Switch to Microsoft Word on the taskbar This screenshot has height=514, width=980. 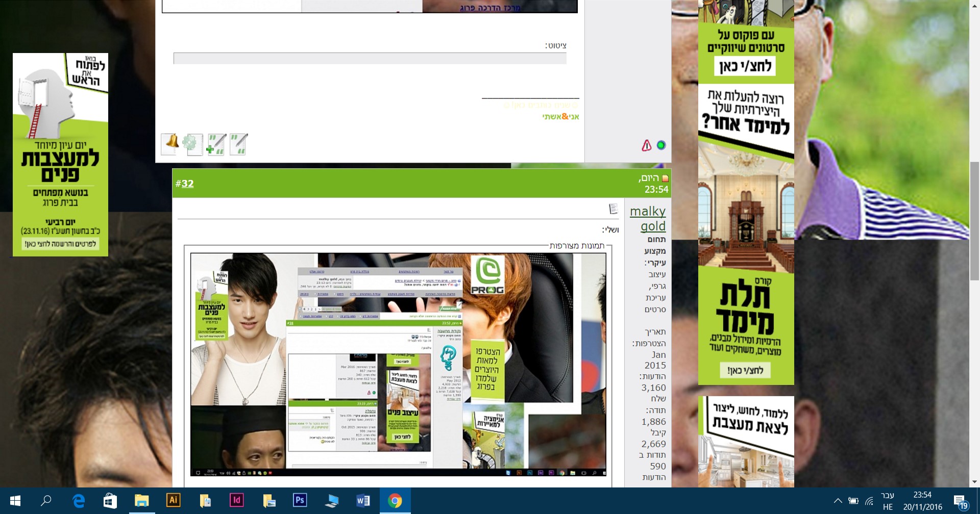pos(363,501)
